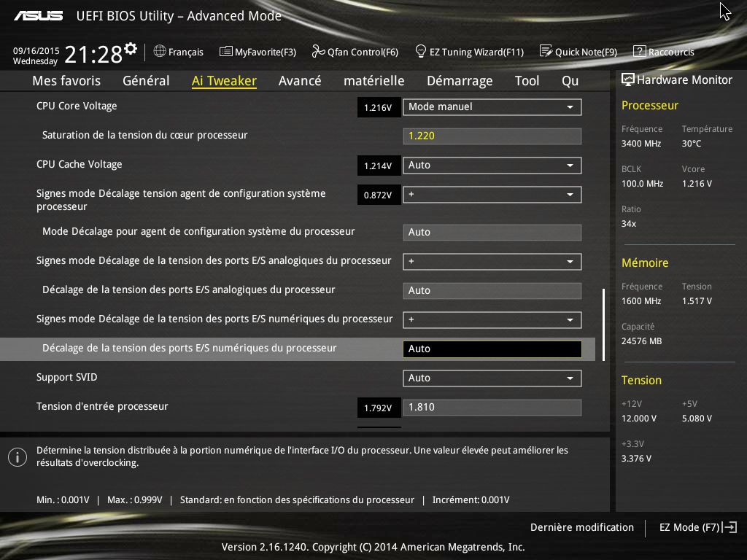Click the globe language icon

[x=160, y=51]
